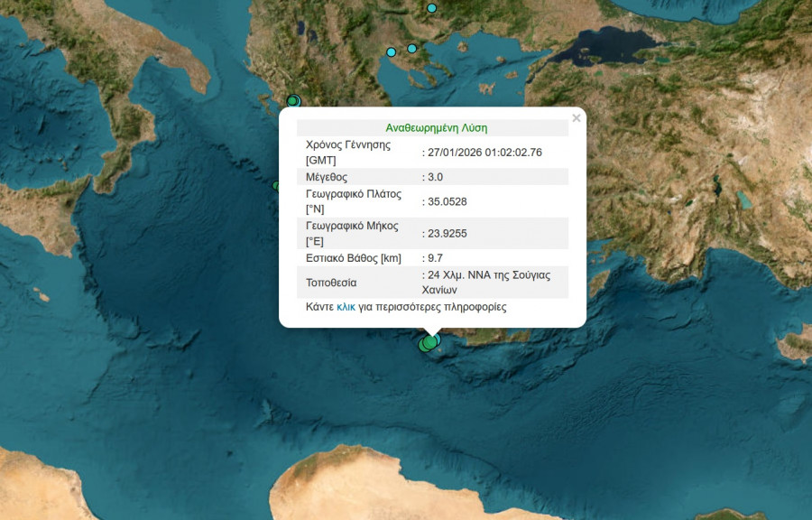This screenshot has height=520, width=812.
Task: Close the Αναθεωρημένη Λύση popup
Action: click(x=575, y=117)
